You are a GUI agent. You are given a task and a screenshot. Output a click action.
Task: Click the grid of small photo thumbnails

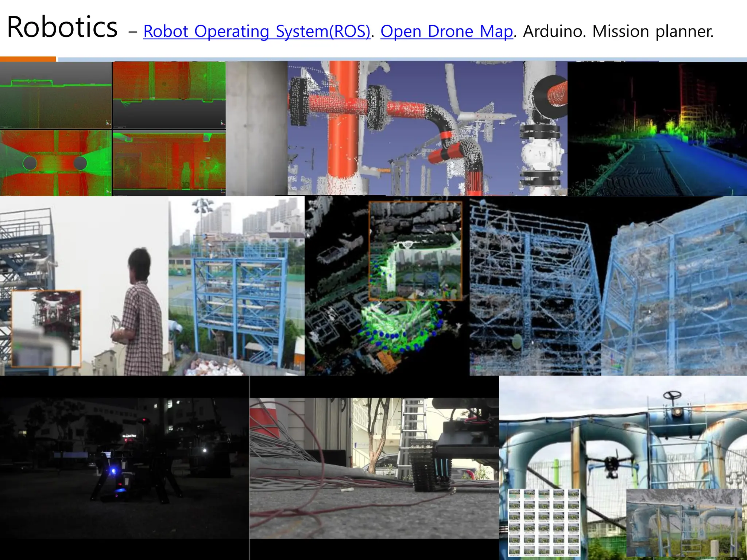543,522
